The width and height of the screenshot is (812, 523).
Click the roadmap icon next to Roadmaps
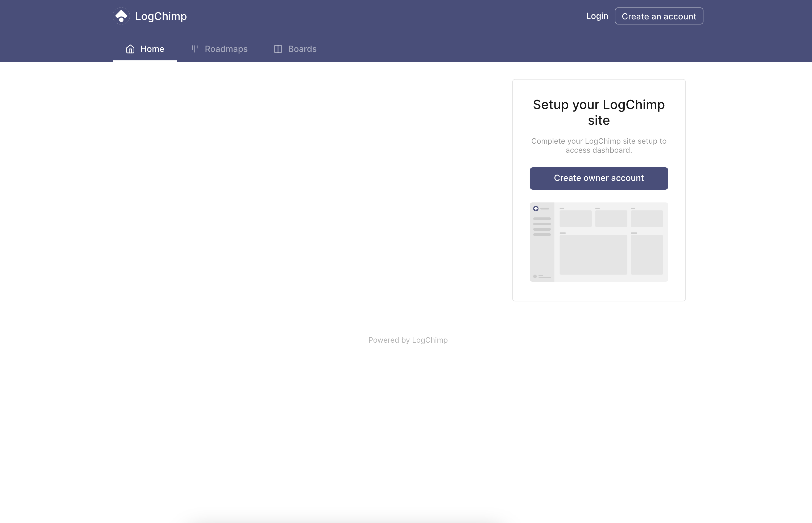194,49
